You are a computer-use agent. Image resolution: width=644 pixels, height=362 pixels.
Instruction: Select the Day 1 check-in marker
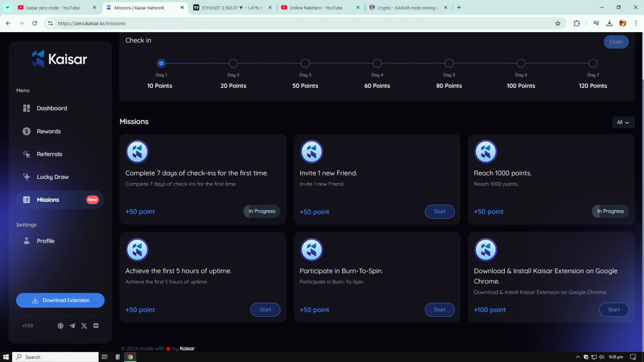coord(161,63)
